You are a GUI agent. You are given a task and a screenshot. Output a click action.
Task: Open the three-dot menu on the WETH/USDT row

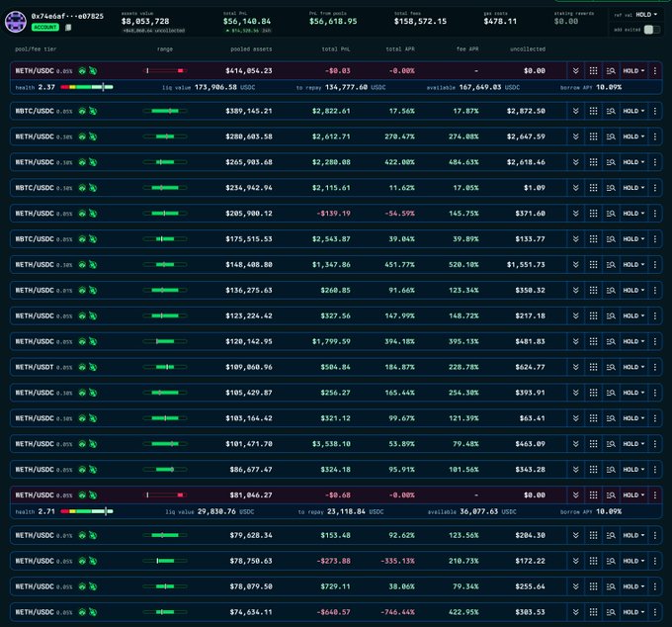(x=655, y=367)
